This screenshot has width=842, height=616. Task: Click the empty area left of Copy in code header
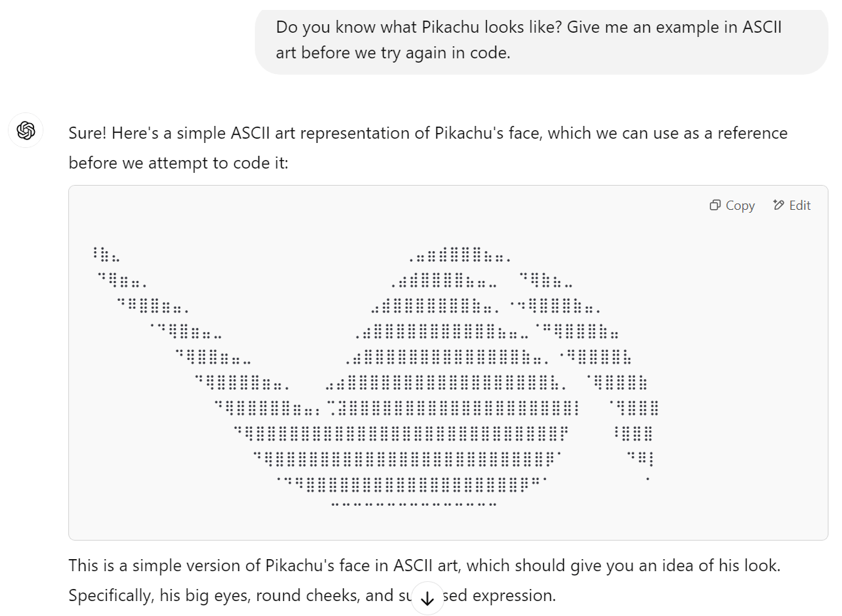tap(386, 206)
